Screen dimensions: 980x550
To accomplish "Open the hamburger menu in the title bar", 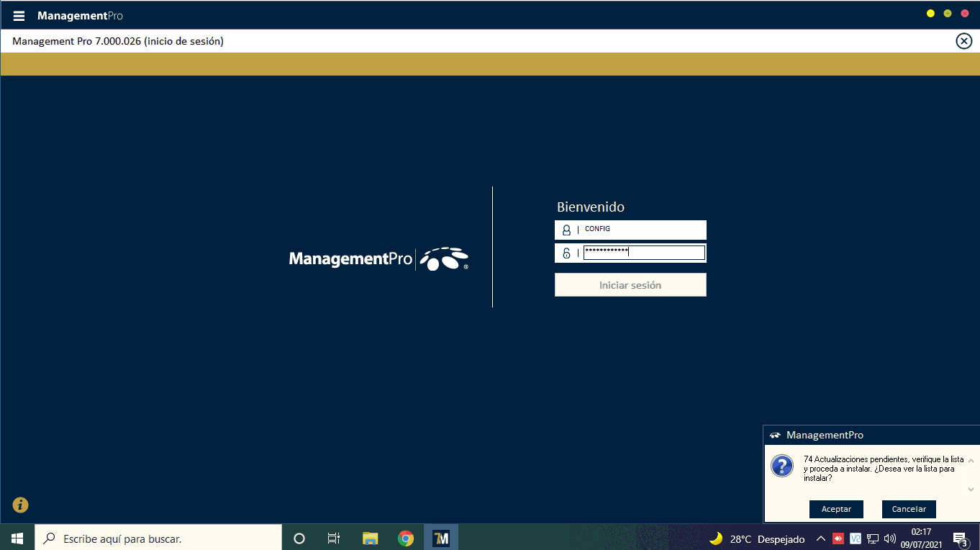I will 19,16.
